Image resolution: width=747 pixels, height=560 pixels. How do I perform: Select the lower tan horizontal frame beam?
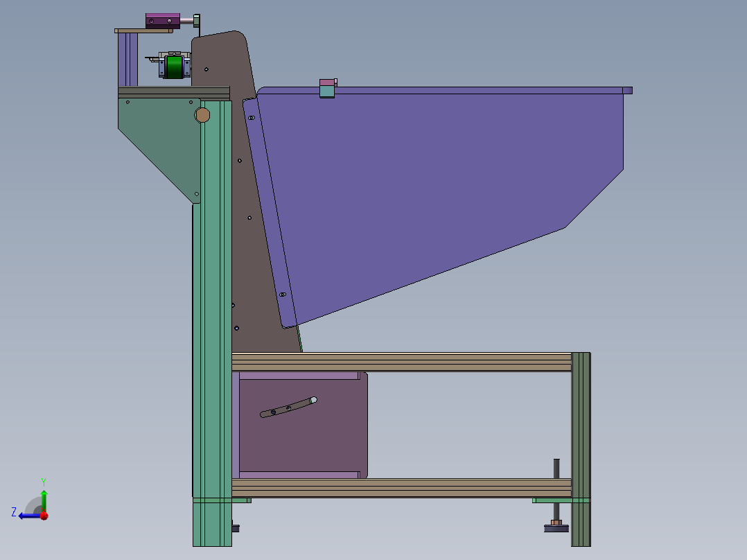click(x=402, y=488)
